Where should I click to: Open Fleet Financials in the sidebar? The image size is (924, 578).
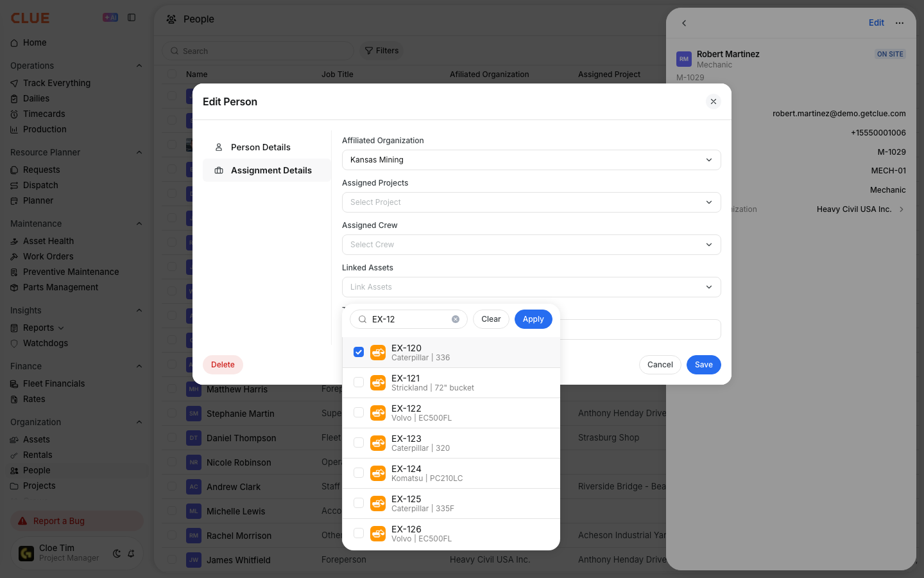pos(54,383)
